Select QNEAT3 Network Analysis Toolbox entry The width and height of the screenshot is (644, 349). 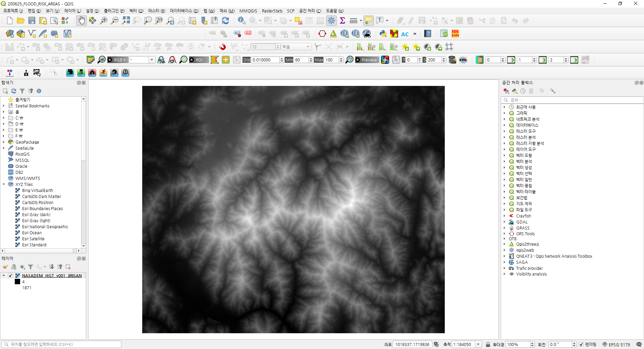[554, 256]
